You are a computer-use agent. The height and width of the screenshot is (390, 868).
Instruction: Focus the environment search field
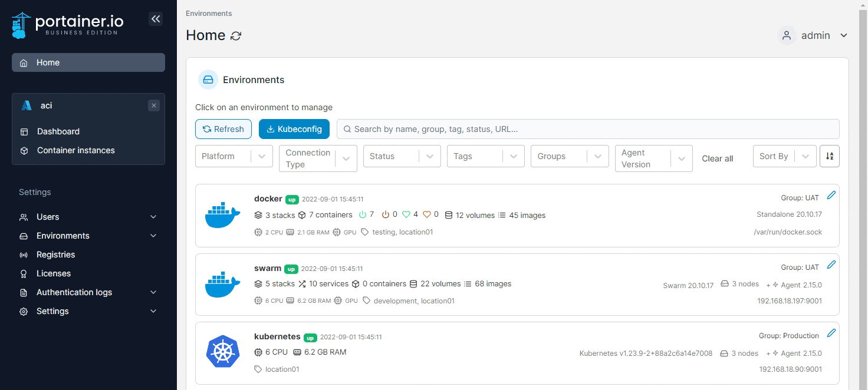(x=588, y=129)
